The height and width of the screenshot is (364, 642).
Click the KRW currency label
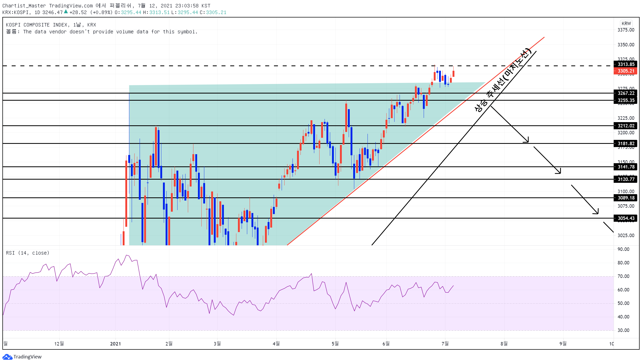[x=626, y=23]
